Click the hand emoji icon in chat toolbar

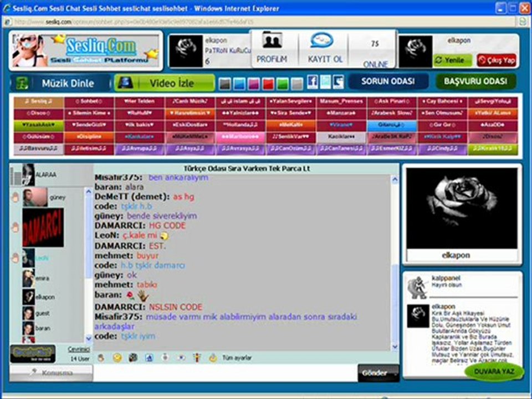[x=101, y=357]
